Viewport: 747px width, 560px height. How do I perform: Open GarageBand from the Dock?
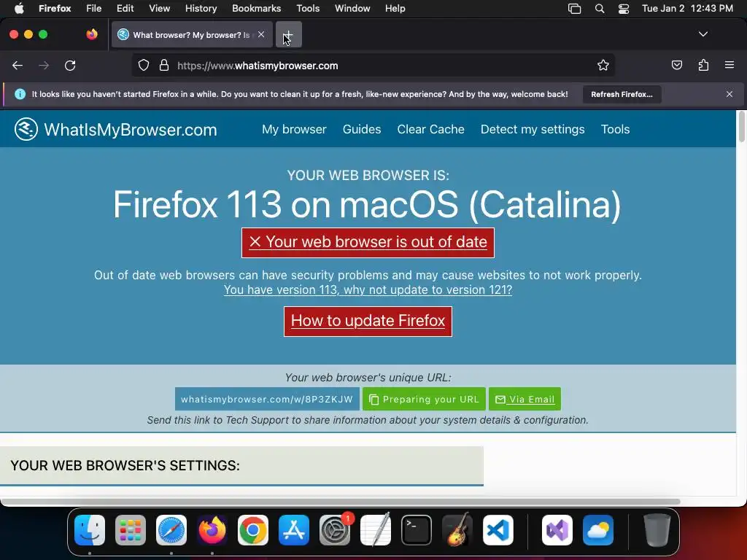coord(457,529)
